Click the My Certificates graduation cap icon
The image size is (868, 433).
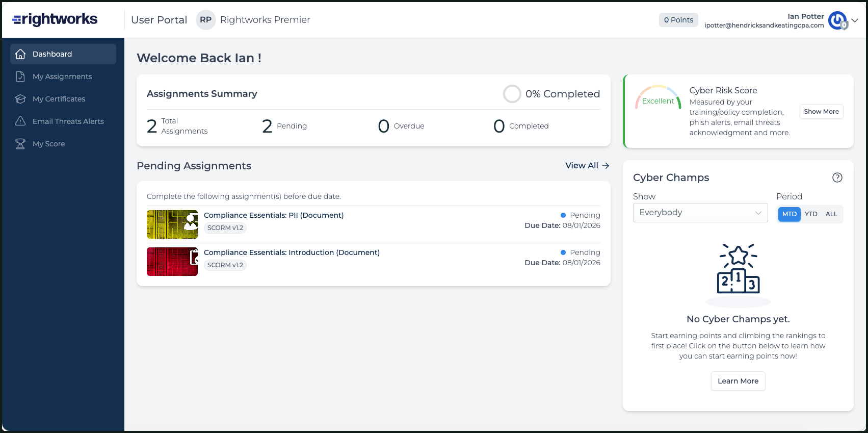[x=20, y=99]
